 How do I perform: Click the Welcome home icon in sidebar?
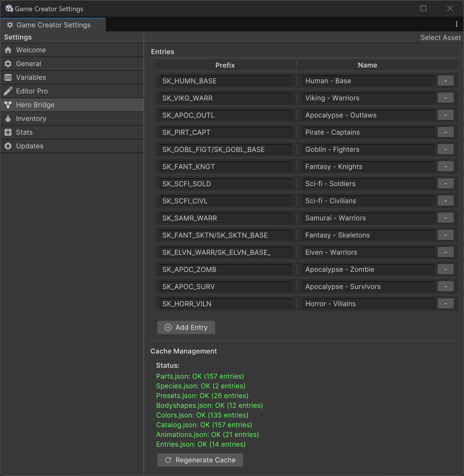pyautogui.click(x=8, y=50)
